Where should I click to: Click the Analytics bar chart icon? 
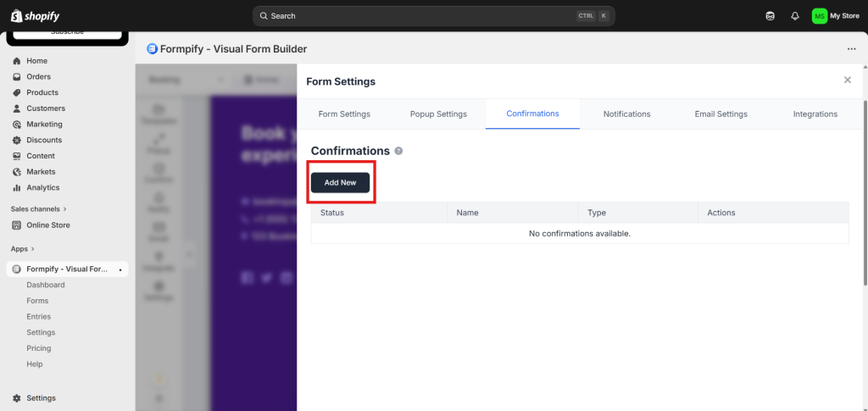click(x=17, y=187)
